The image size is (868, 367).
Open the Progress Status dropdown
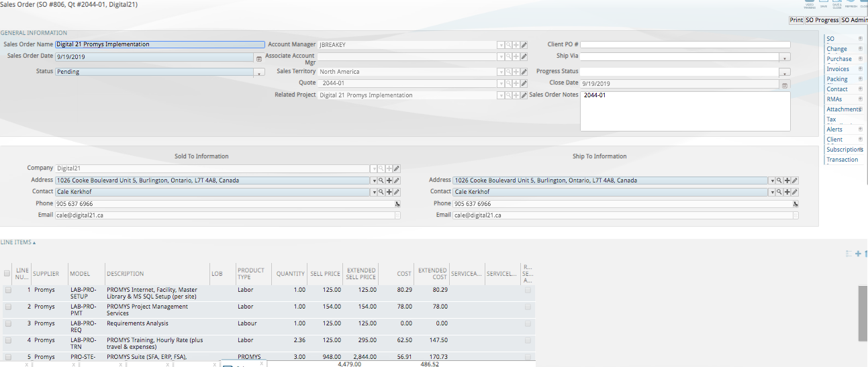coord(785,72)
